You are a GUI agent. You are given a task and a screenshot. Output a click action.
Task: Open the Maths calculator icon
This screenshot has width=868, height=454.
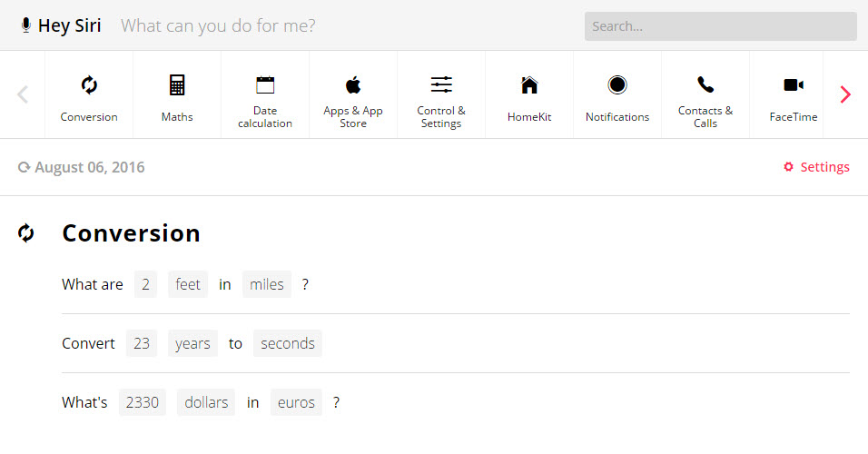177,85
